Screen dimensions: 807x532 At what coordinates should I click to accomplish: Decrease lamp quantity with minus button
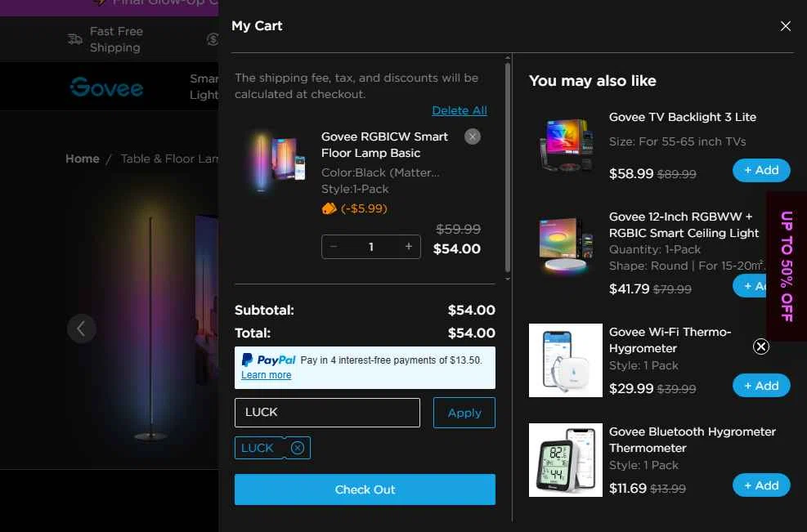pyautogui.click(x=334, y=247)
